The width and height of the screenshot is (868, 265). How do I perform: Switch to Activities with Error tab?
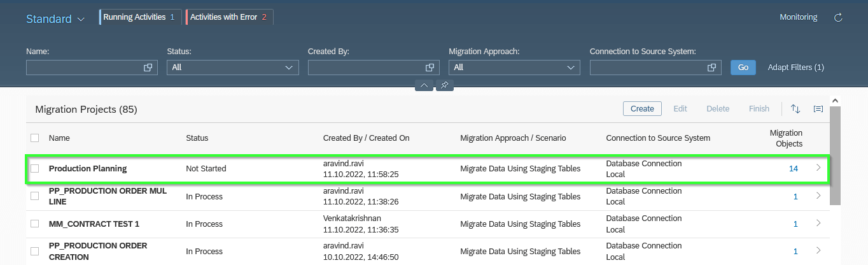[229, 17]
